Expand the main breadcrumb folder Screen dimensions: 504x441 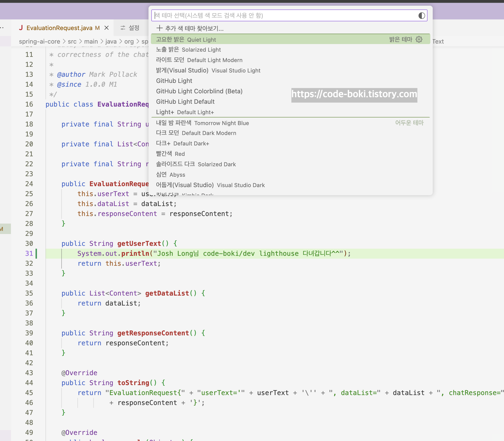click(91, 42)
